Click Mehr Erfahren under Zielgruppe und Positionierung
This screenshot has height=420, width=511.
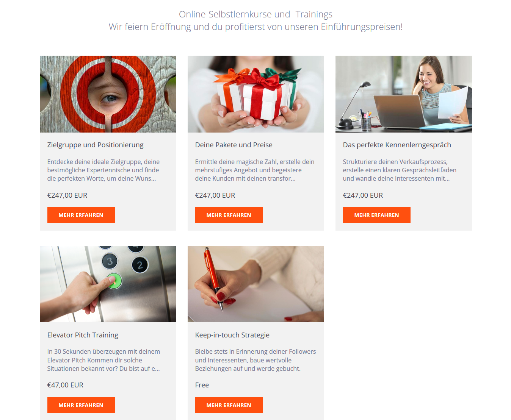[x=81, y=215]
